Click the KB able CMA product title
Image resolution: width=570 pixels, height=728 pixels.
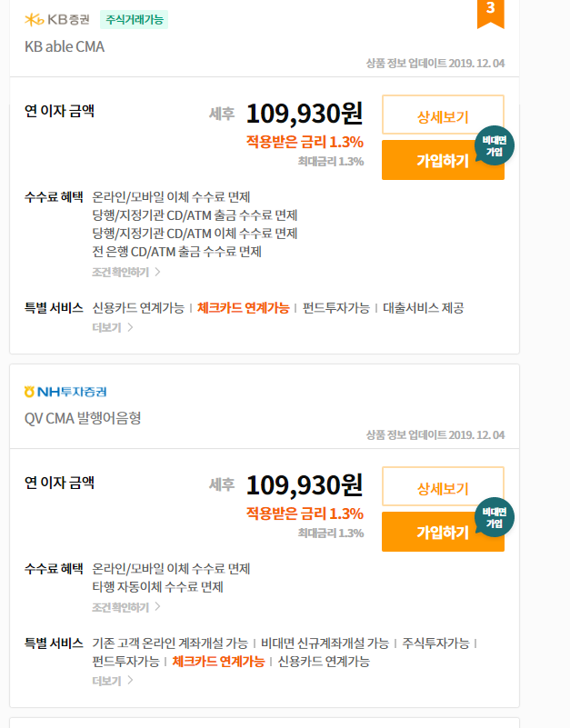(x=65, y=47)
